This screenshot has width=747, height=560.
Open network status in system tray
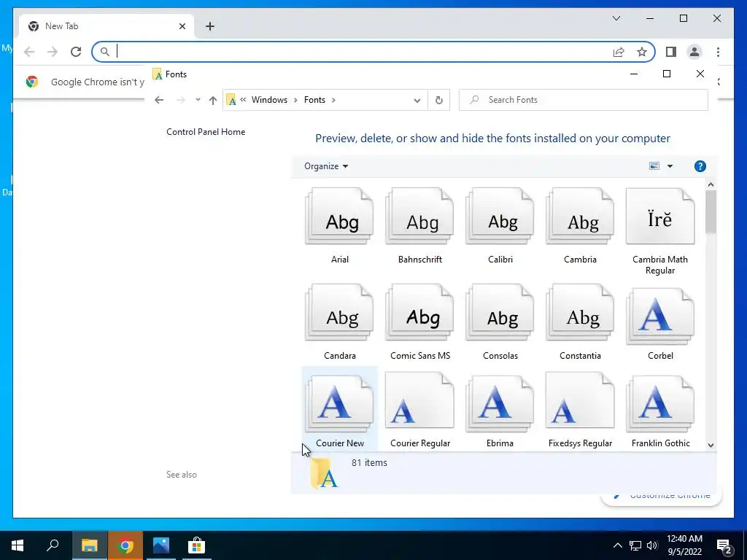(635, 545)
